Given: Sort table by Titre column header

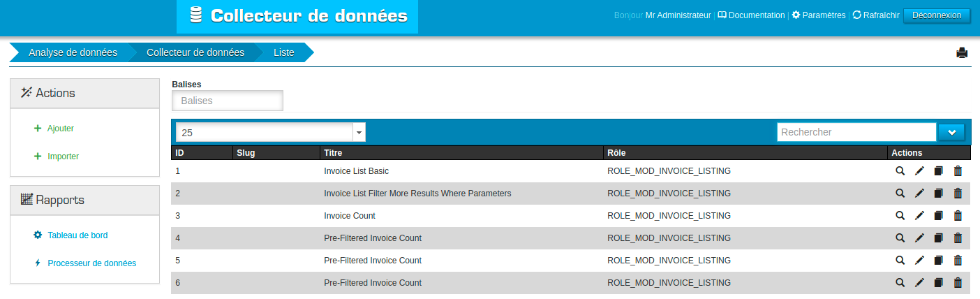Looking at the screenshot, I should [x=334, y=153].
